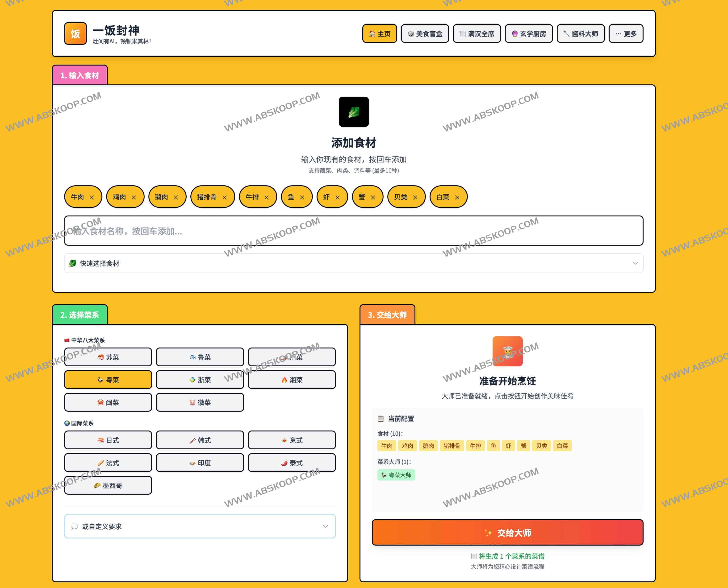Focus the ingredient name input field
Screen dimensions: 728x588
(353, 231)
